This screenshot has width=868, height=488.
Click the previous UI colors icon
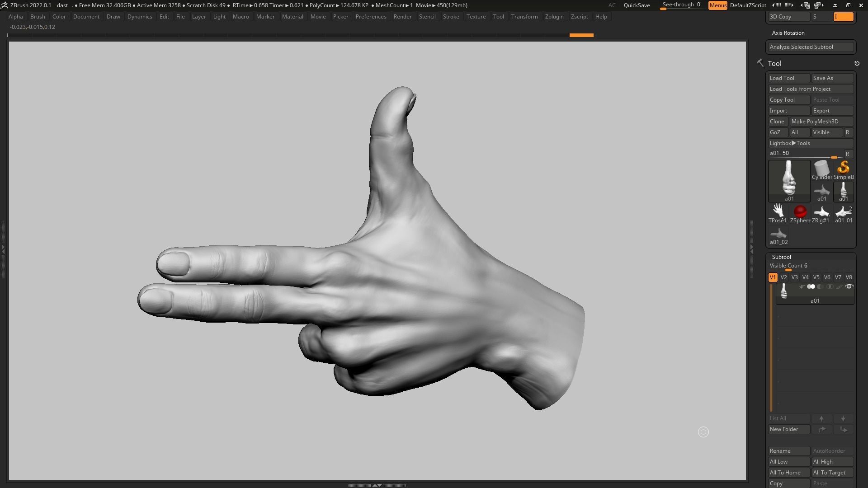[777, 5]
